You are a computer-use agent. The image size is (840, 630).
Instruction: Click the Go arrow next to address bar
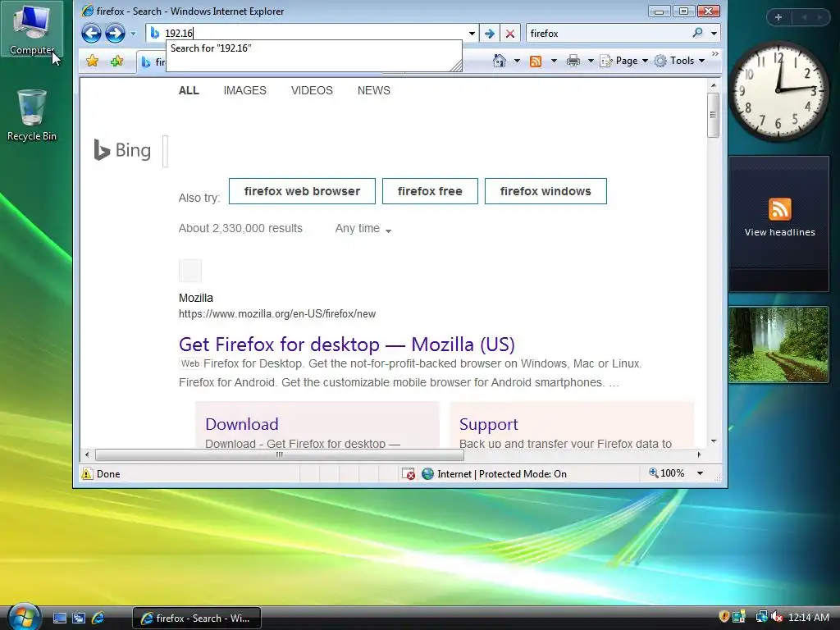pyautogui.click(x=489, y=33)
